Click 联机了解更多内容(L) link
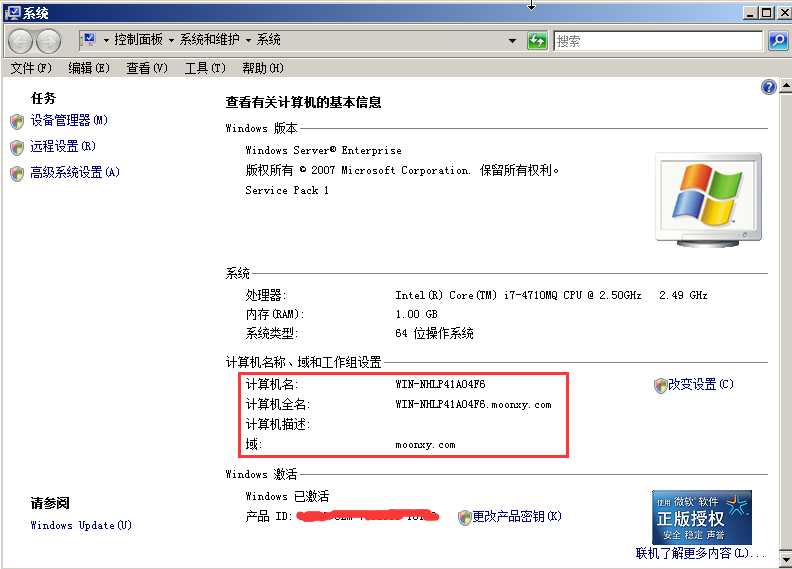Image resolution: width=792 pixels, height=569 pixels. click(x=701, y=553)
